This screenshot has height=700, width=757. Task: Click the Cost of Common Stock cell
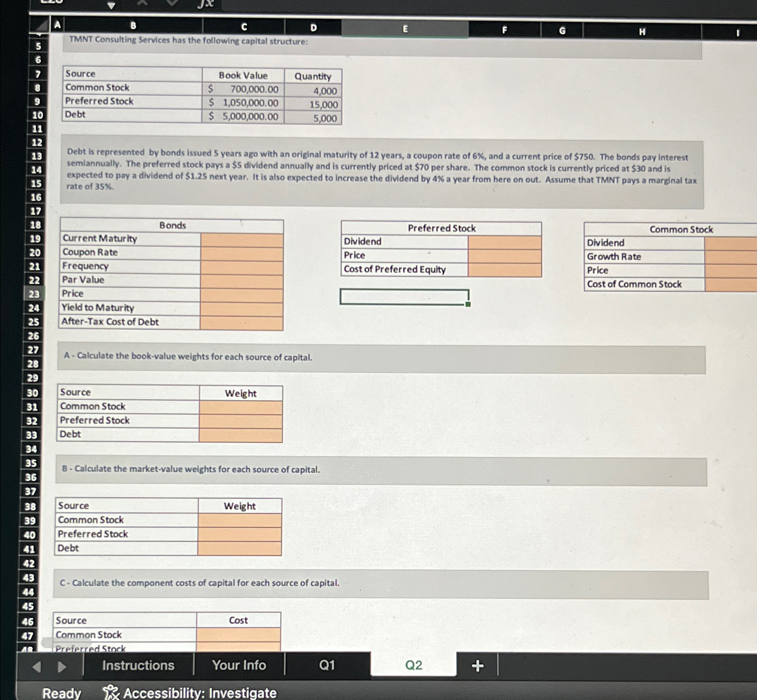pyautogui.click(x=731, y=285)
